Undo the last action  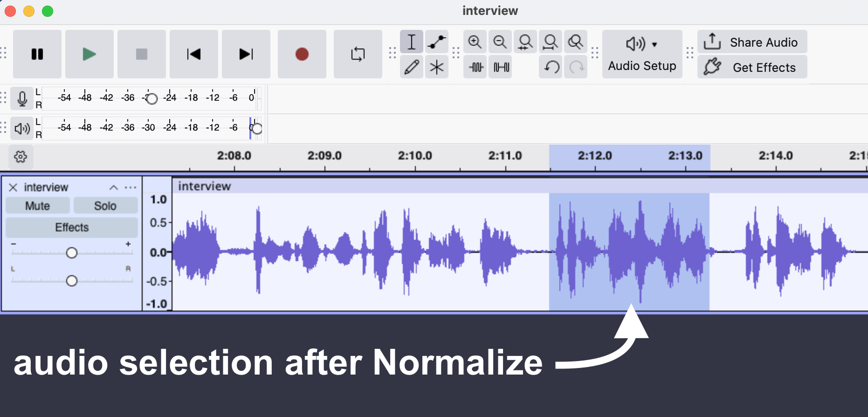coord(551,67)
